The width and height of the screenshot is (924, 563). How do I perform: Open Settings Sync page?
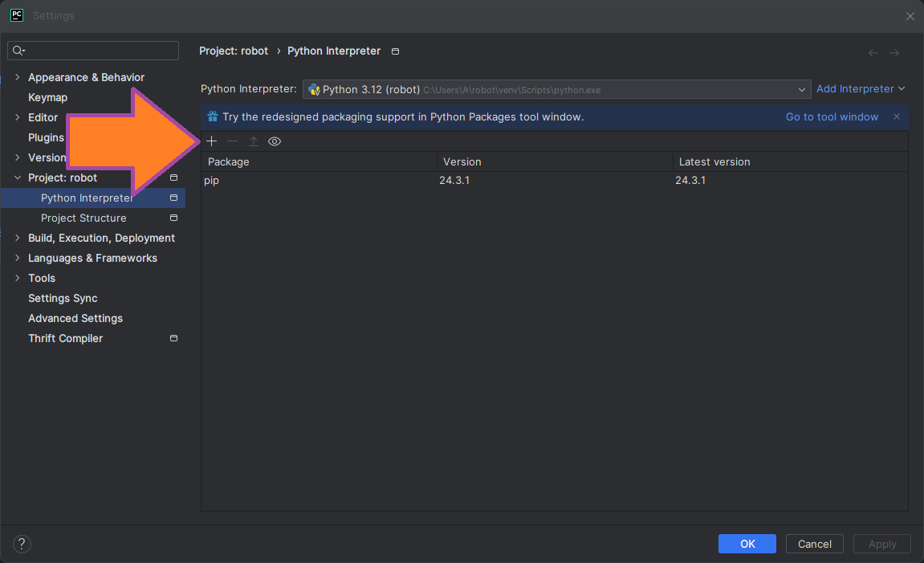click(x=63, y=298)
